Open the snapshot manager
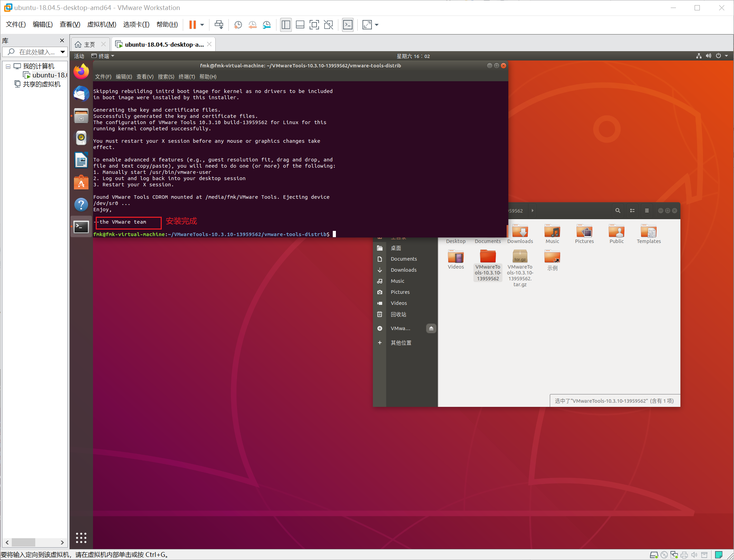Viewport: 734px width, 560px height. click(267, 25)
